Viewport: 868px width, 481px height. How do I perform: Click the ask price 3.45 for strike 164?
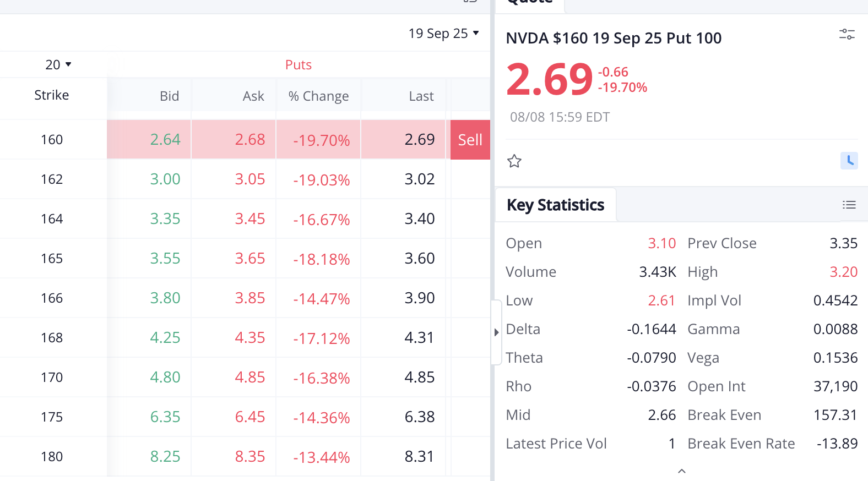[x=250, y=219]
